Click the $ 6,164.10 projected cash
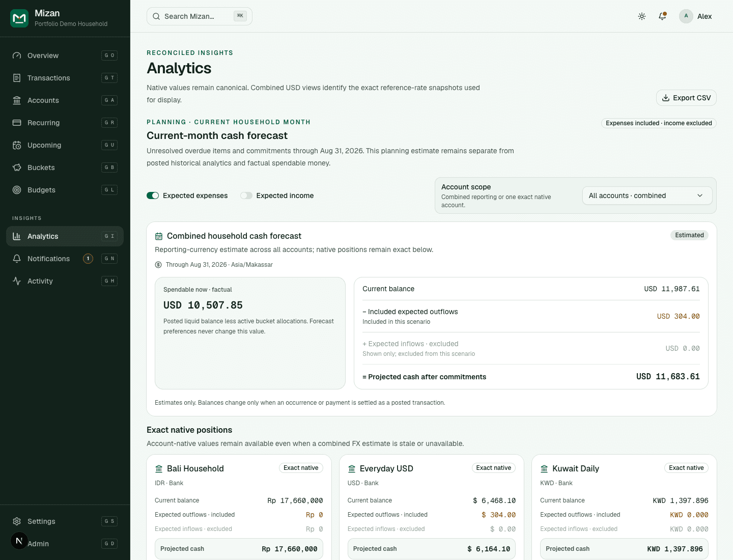The width and height of the screenshot is (733, 560). click(489, 549)
